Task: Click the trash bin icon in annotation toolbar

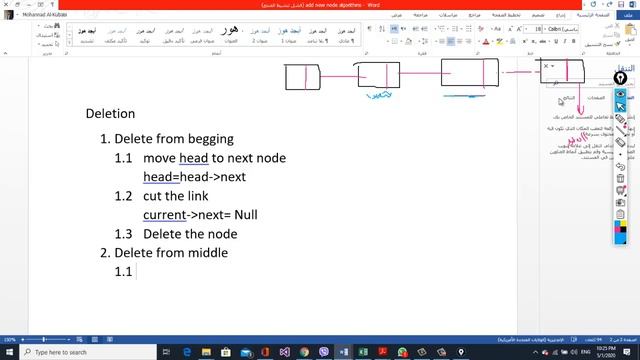Action: click(x=620, y=178)
